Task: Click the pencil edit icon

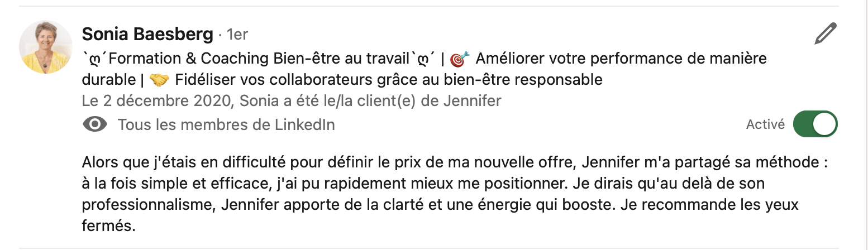Action: pos(826,34)
